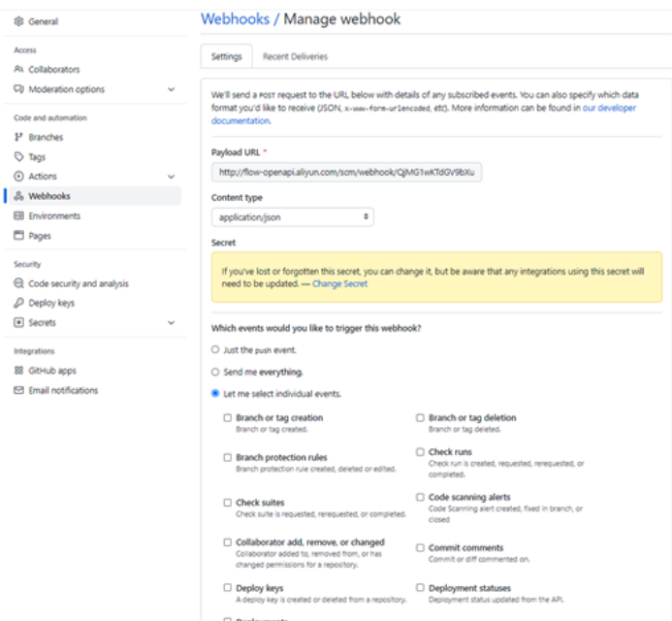Expand the Moderation options chevron
This screenshot has height=621, width=672.
[172, 89]
